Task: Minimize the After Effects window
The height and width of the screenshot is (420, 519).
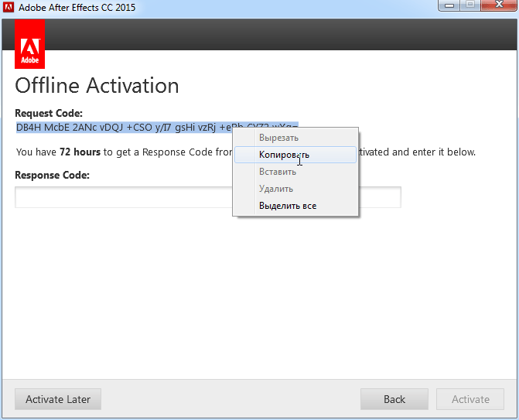Action: [x=449, y=5]
